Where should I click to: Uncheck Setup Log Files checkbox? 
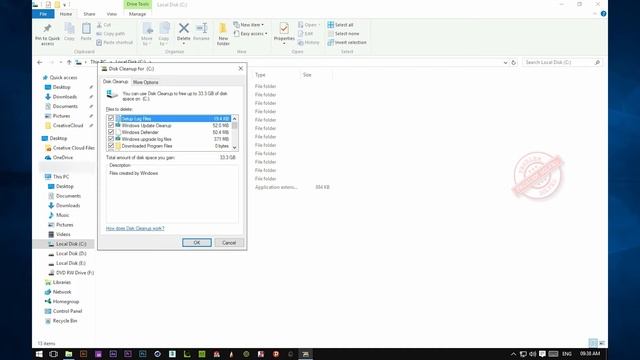tap(111, 118)
